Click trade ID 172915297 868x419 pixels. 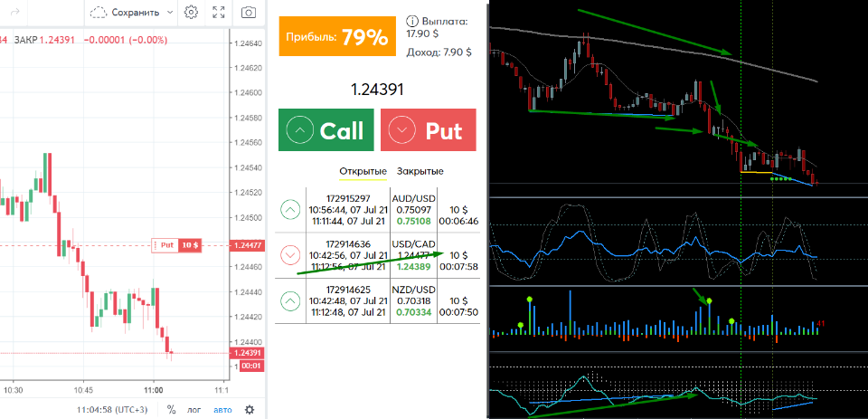(x=347, y=198)
